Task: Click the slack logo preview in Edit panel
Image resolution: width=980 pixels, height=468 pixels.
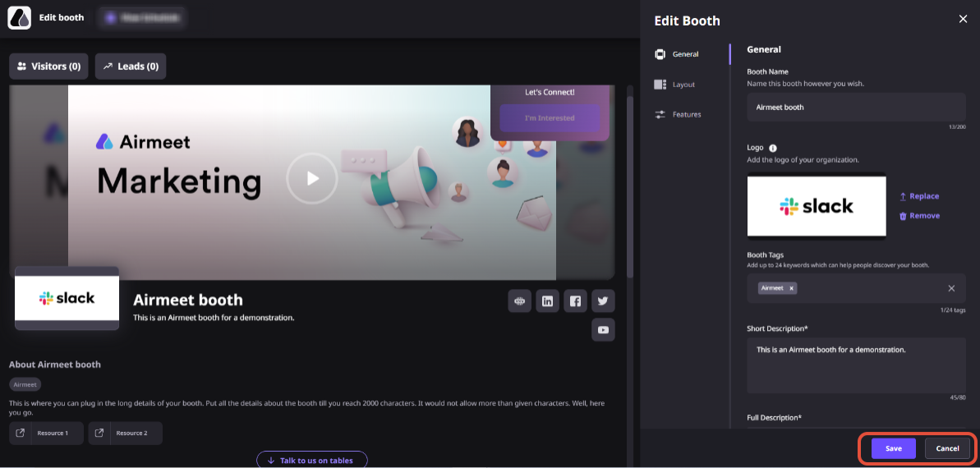Action: (x=817, y=206)
